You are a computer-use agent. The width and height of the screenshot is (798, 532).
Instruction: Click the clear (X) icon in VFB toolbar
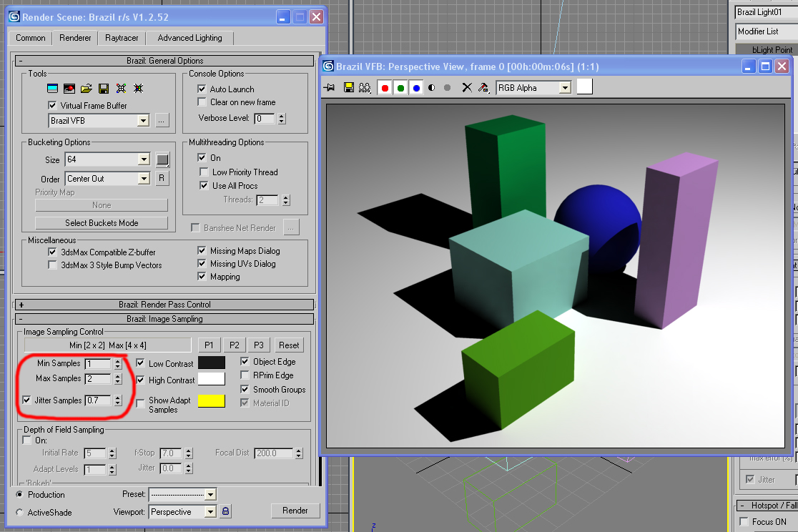point(467,88)
